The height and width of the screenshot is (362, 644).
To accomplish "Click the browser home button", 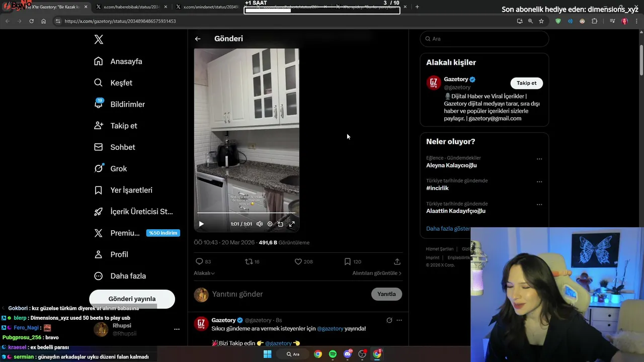I will (43, 21).
